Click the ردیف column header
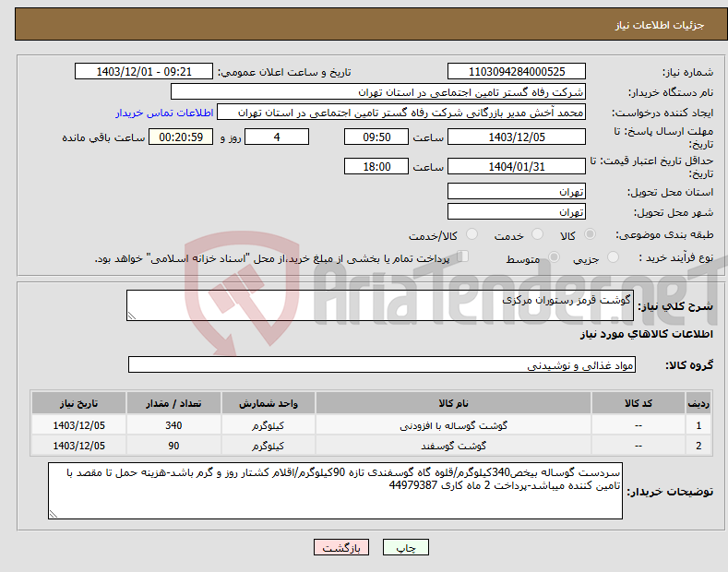Screen dimensions: 728x572 pos(698,403)
